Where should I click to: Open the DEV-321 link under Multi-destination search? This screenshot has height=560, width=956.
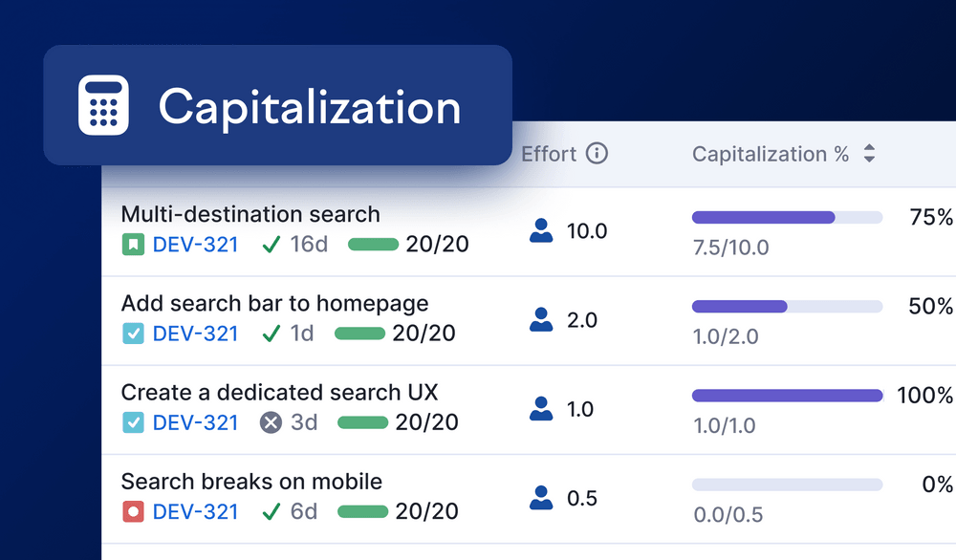point(195,245)
